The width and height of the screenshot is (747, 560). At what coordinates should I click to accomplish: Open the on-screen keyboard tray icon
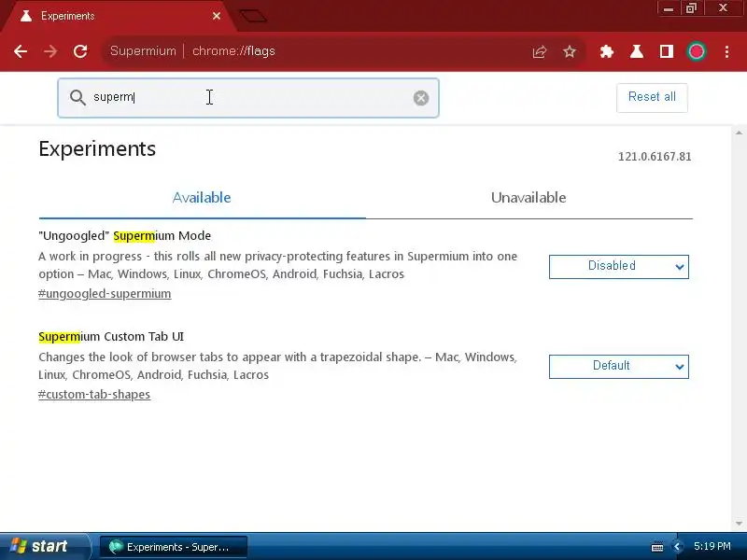coord(657,547)
